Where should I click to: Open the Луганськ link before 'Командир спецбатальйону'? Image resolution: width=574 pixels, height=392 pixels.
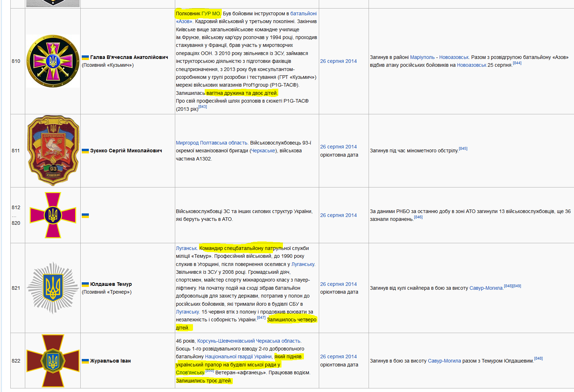186,248
